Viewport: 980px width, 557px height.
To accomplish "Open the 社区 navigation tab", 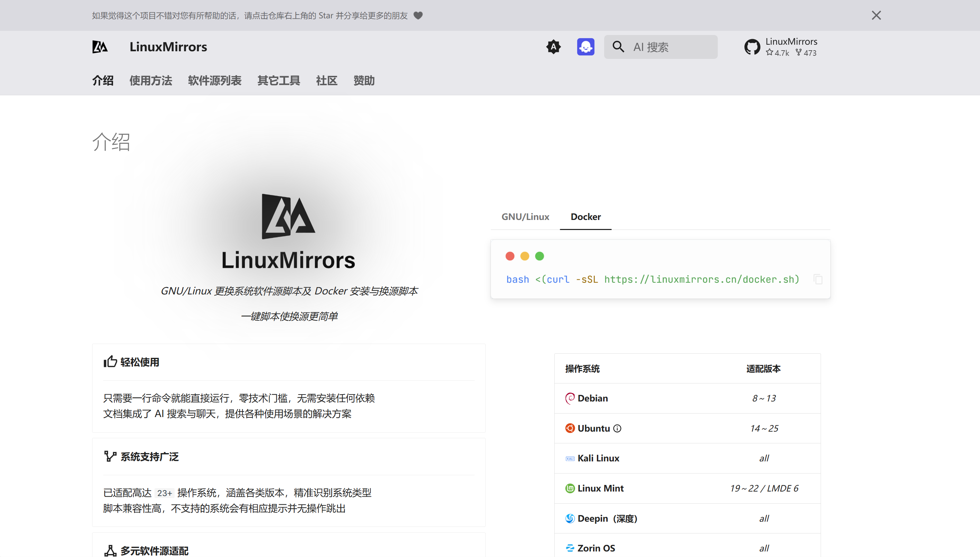I will pyautogui.click(x=327, y=80).
